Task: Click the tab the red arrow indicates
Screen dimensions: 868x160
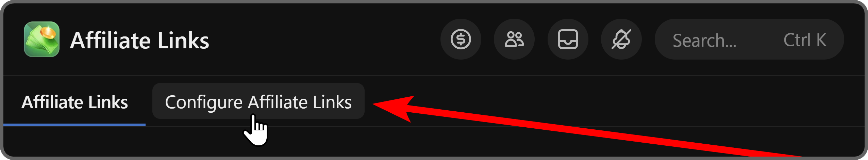Action: click(258, 101)
